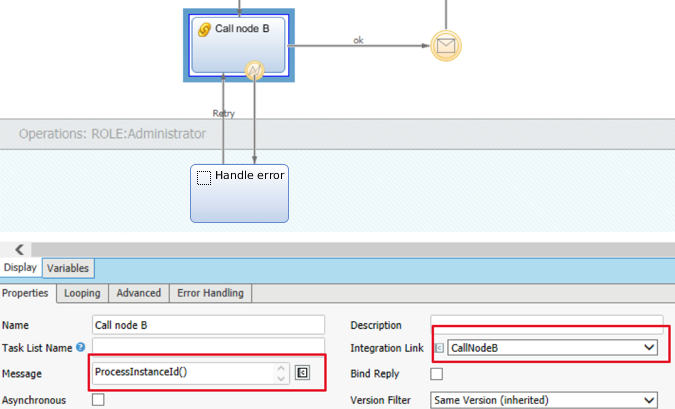Go to the Looping tab
675x409 pixels.
pos(82,293)
